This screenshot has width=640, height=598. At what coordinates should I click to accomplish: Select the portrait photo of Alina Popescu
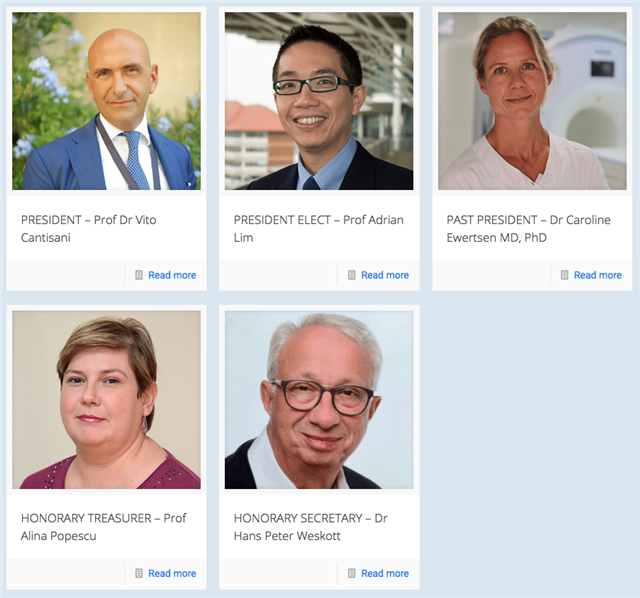point(106,400)
